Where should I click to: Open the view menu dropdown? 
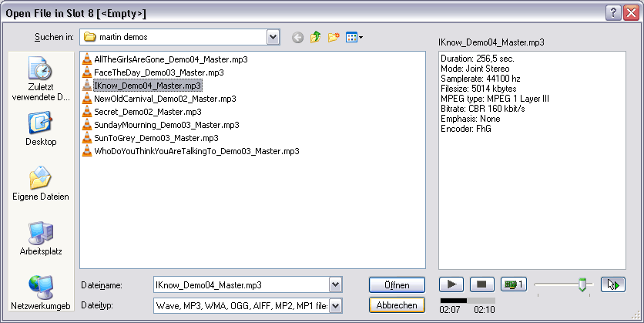(354, 37)
